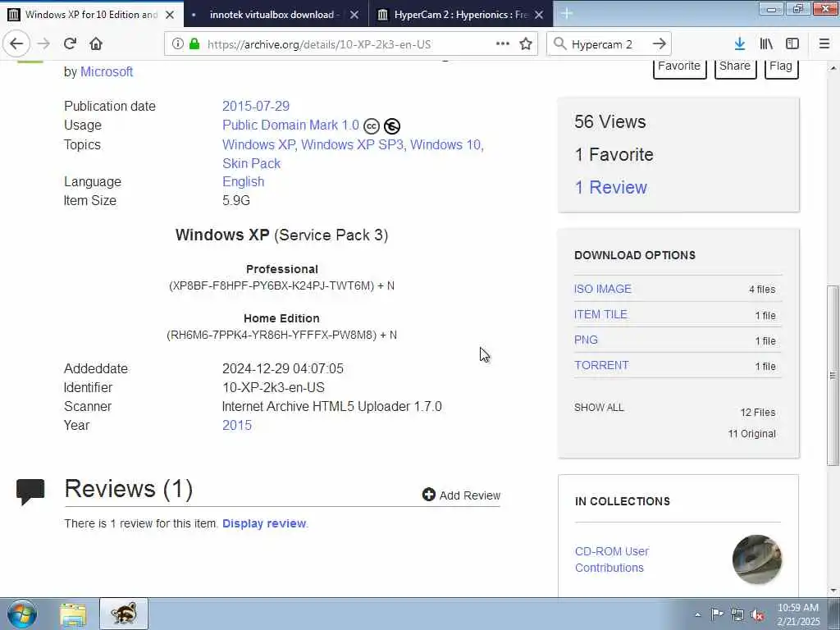Click the page vertical scrollbar thumb
The image size is (840, 630).
click(x=833, y=376)
